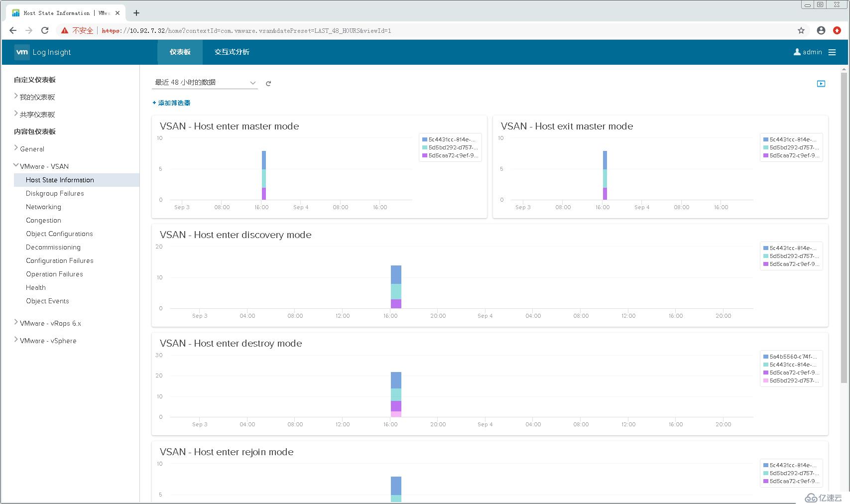850x504 pixels.
Task: Click the dashboard vertical scrollbar
Action: tap(844, 228)
